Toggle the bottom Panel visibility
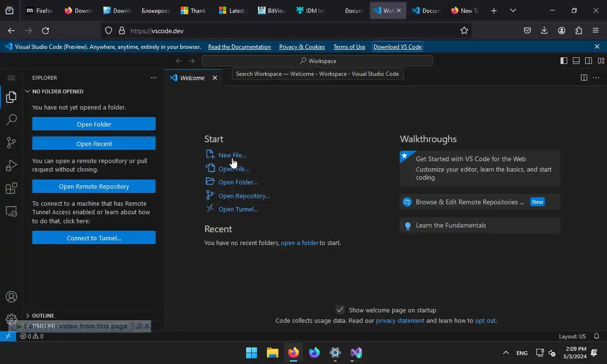The height and width of the screenshot is (364, 607). (576, 61)
